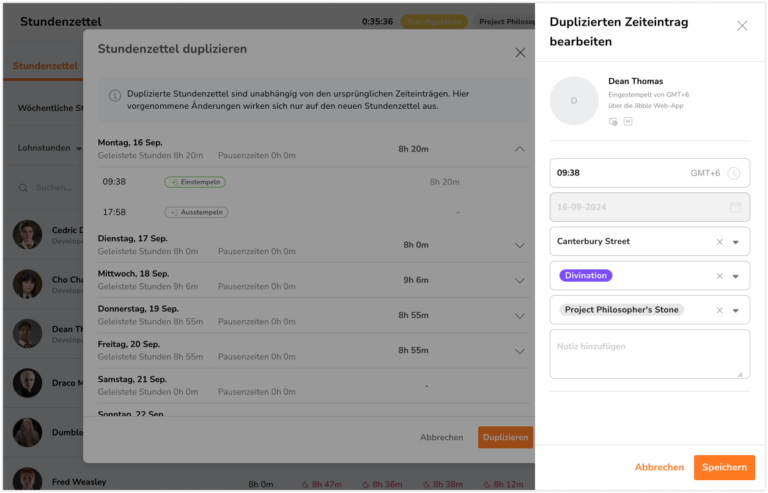
Task: Click the calendar icon in the date field
Action: [736, 207]
